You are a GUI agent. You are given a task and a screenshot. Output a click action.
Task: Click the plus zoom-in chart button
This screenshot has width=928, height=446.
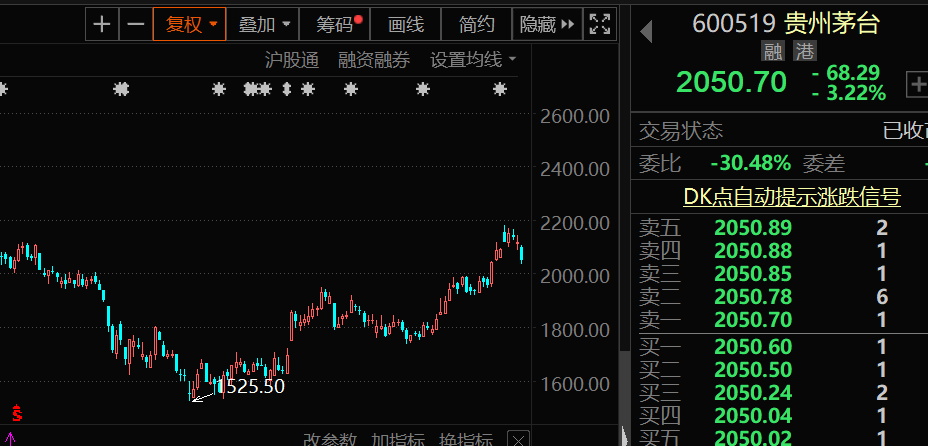[101, 24]
